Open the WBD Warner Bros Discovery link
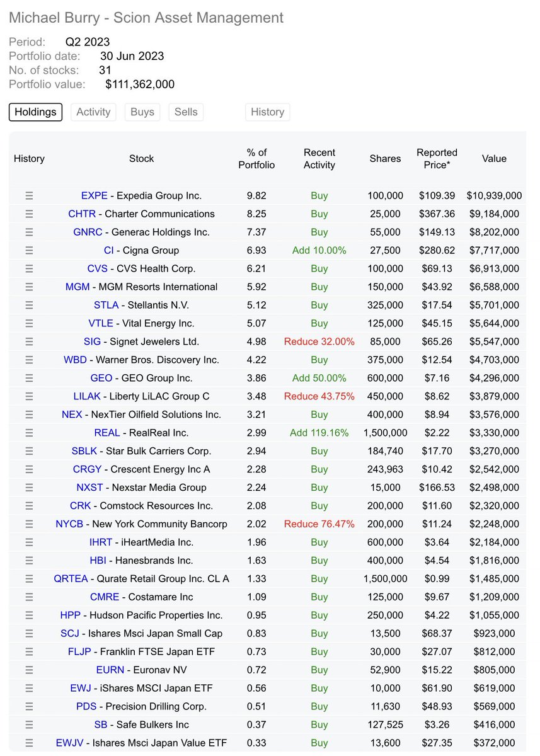This screenshot has height=756, width=540. click(x=75, y=360)
